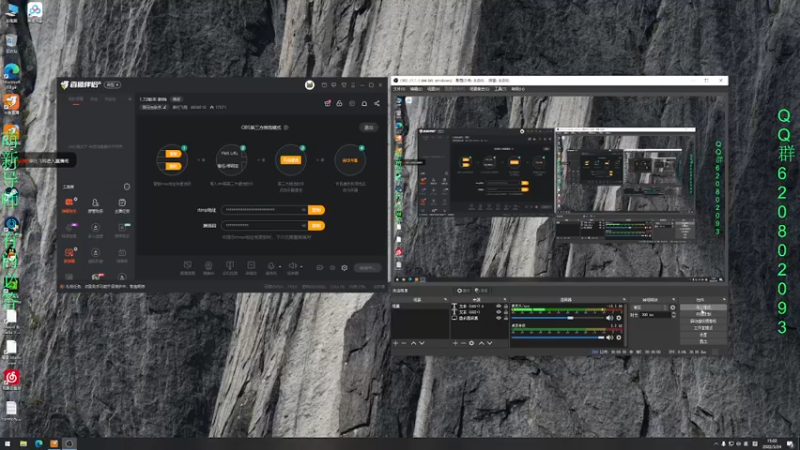800x450 pixels.
Task: Add a scene with the plus icon in the OBS Scenes dock
Action: [x=395, y=343]
